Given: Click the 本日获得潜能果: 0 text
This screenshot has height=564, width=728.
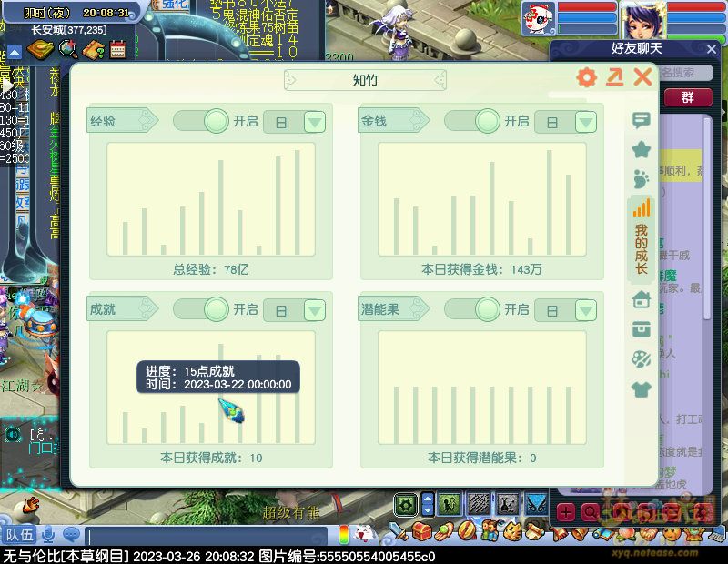Looking at the screenshot, I should (x=482, y=458).
